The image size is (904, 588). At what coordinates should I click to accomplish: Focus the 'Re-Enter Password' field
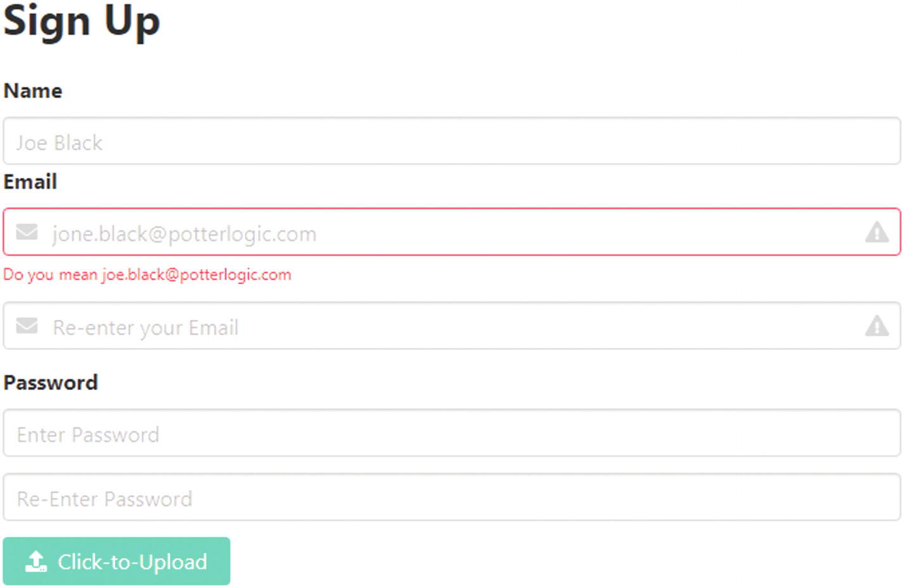(452, 498)
